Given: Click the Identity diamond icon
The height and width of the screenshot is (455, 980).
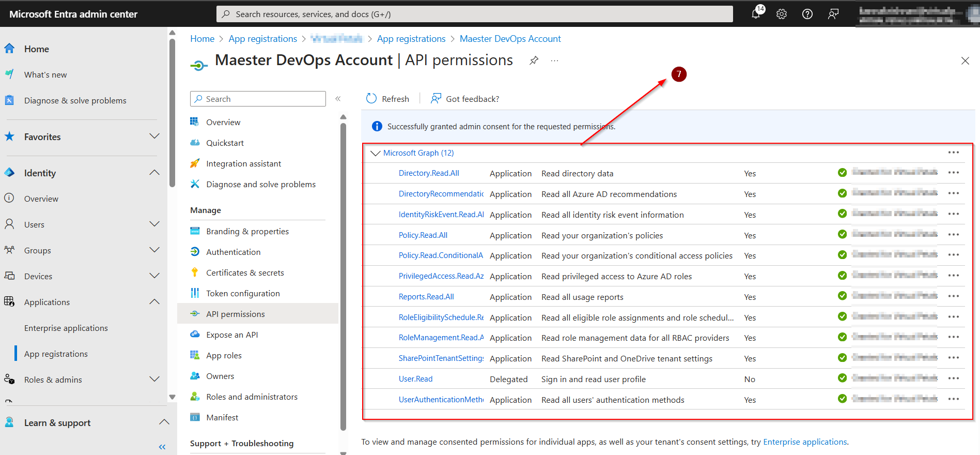Looking at the screenshot, I should 9,173.
